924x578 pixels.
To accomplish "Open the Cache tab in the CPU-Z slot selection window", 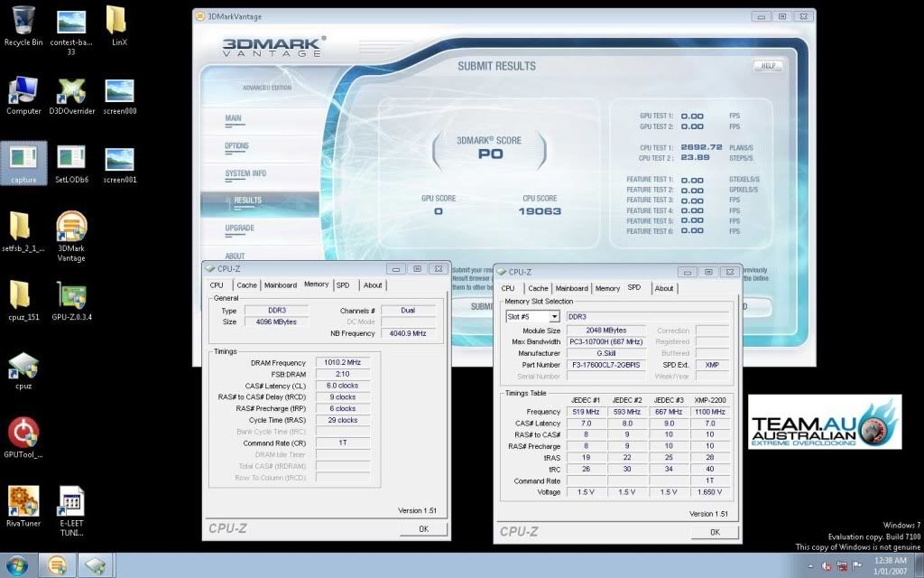I will (538, 288).
